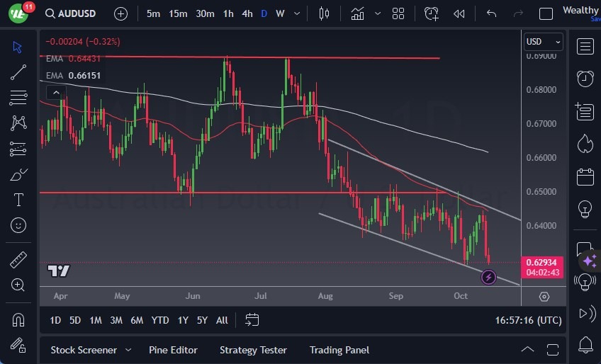Open the Brush drawing tool
Screen dimensions: 601x364
18,174
